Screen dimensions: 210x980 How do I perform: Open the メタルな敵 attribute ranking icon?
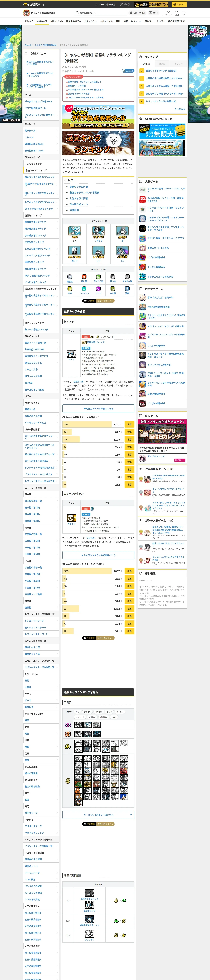pyautogui.click(x=127, y=277)
